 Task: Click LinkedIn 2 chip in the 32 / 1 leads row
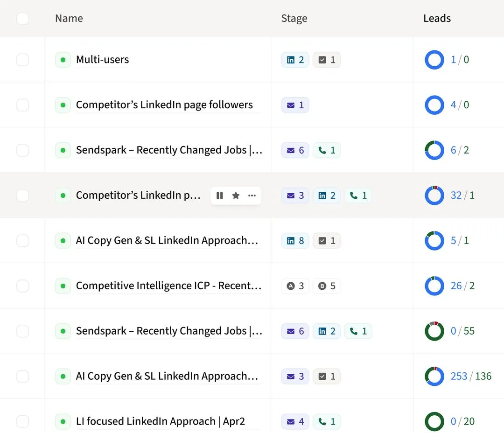click(327, 196)
